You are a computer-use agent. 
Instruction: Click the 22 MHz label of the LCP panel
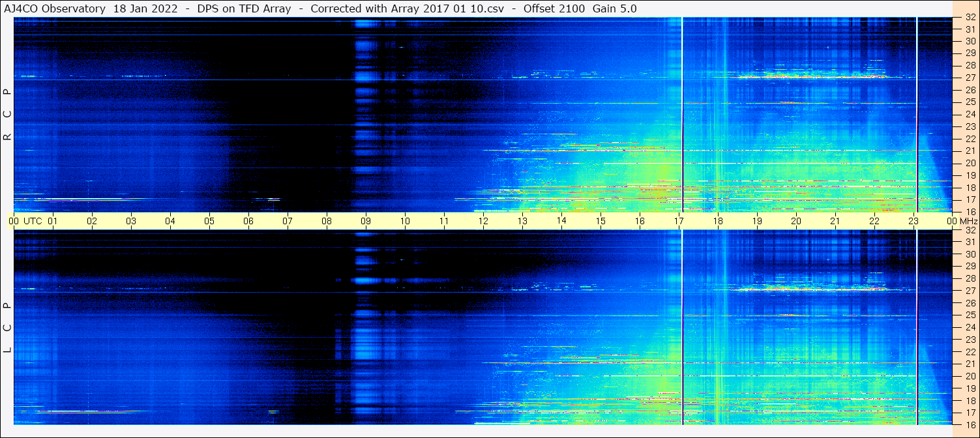pos(970,351)
